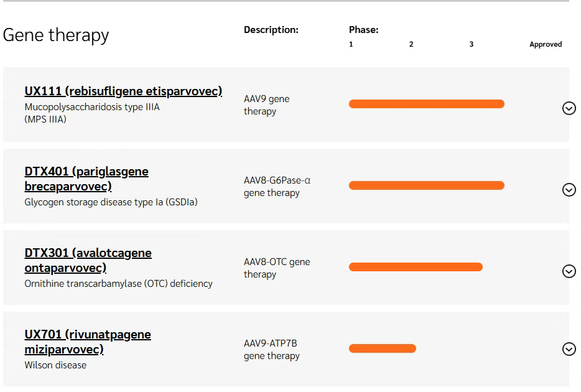
Task: Select the "Approved" phase label
Action: [x=546, y=44]
